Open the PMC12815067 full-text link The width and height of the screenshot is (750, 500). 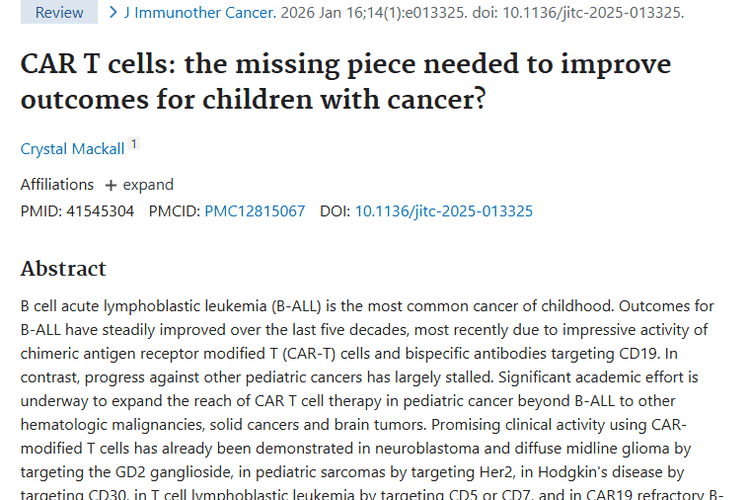point(255,211)
